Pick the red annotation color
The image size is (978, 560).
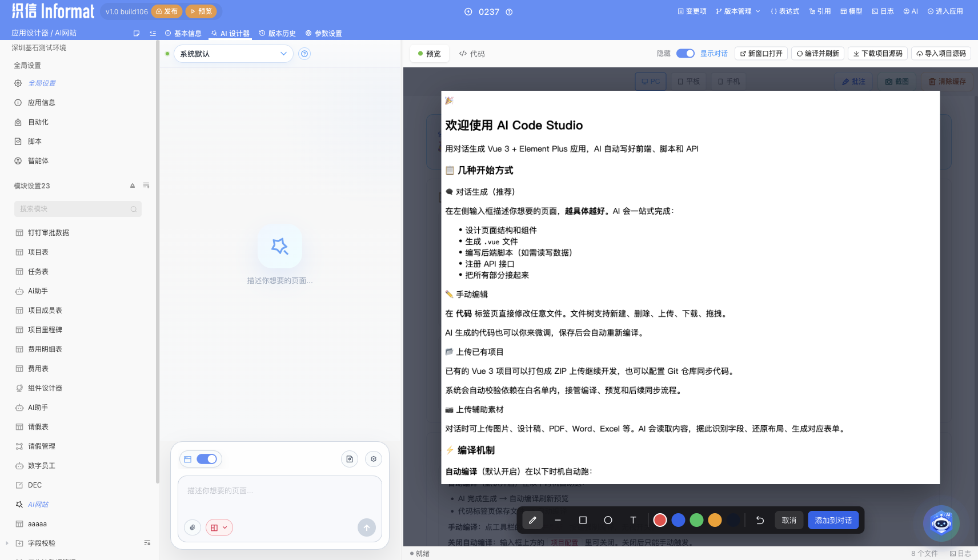[x=660, y=520]
